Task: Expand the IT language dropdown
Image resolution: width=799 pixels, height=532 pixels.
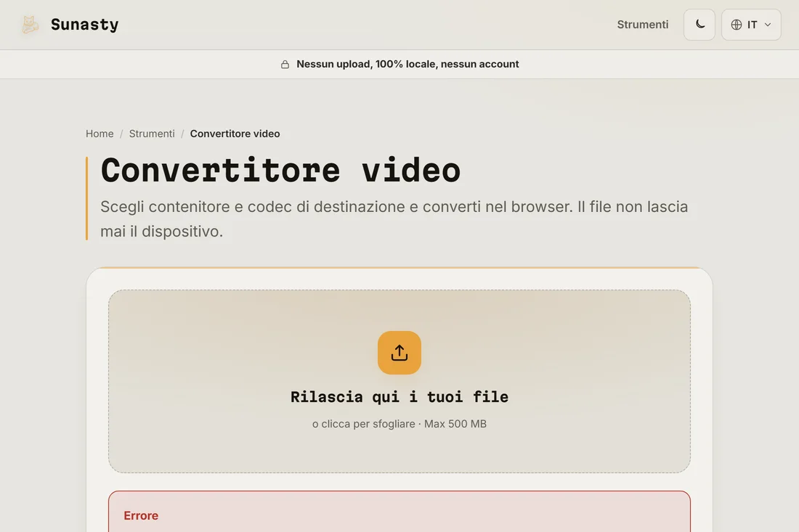Action: 751,25
